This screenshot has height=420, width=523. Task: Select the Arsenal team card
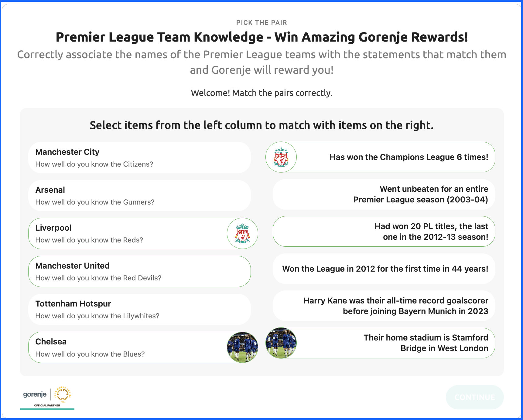click(139, 195)
